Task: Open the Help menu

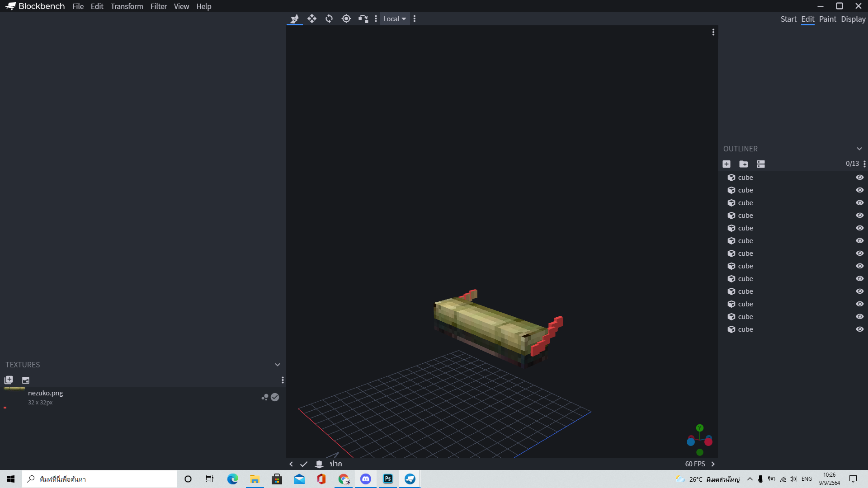Action: [x=204, y=6]
